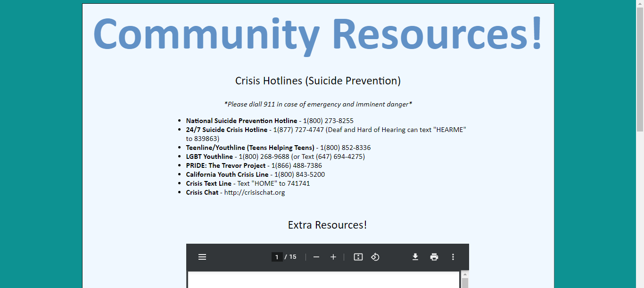Screen dimensions: 644x288
Task: Click the Crisis Text Line entry
Action: [248, 183]
